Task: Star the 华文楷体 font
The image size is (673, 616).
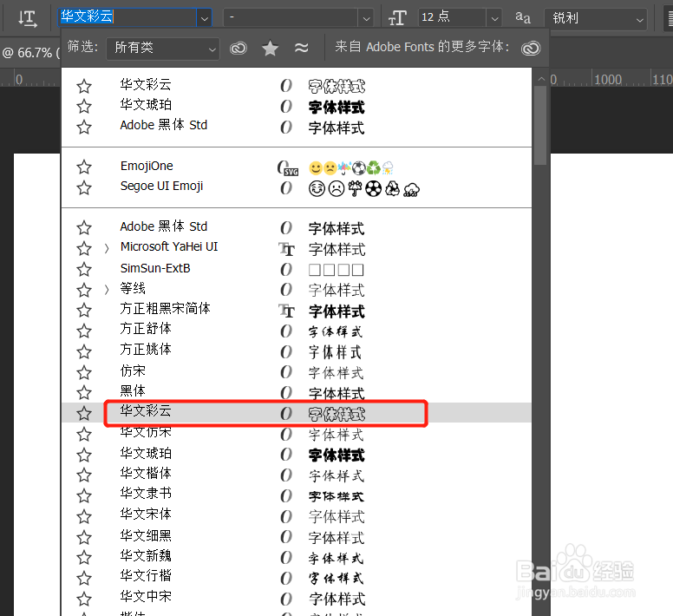Action: click(x=84, y=475)
